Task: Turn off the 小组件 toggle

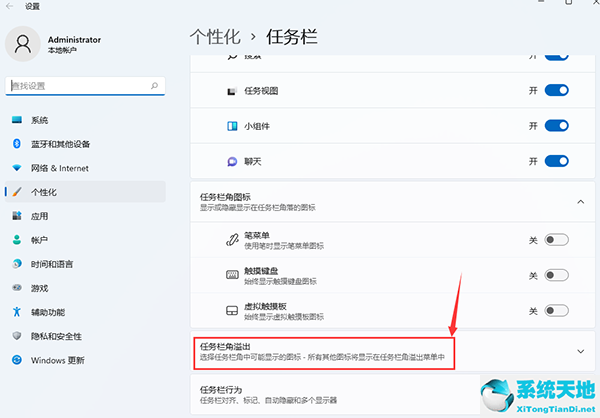Action: tap(556, 126)
